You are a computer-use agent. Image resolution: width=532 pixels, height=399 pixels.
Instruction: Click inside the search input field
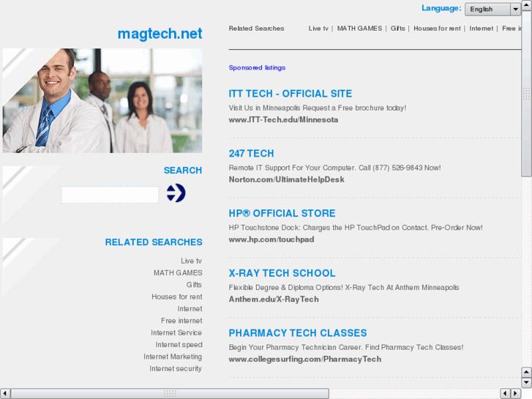pyautogui.click(x=110, y=195)
